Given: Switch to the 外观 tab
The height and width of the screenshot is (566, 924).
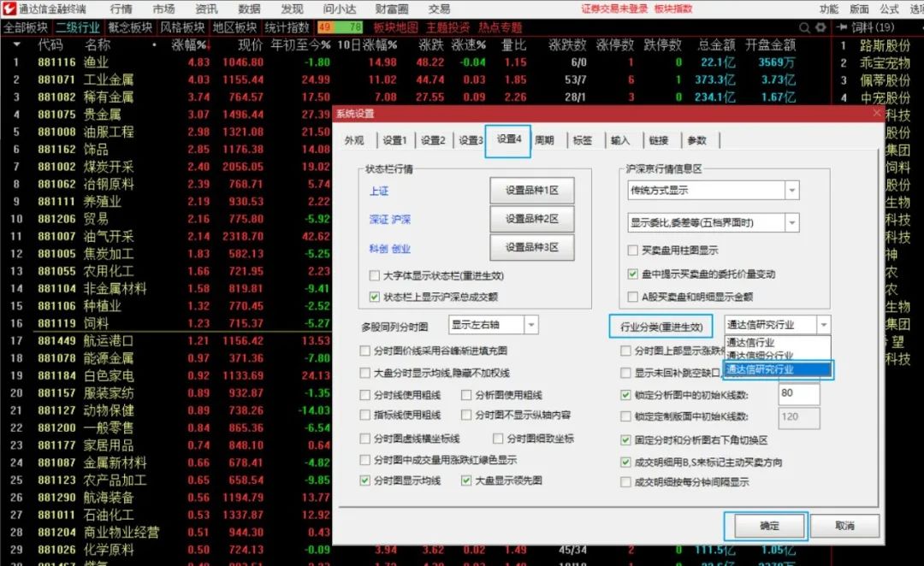Looking at the screenshot, I should point(354,140).
